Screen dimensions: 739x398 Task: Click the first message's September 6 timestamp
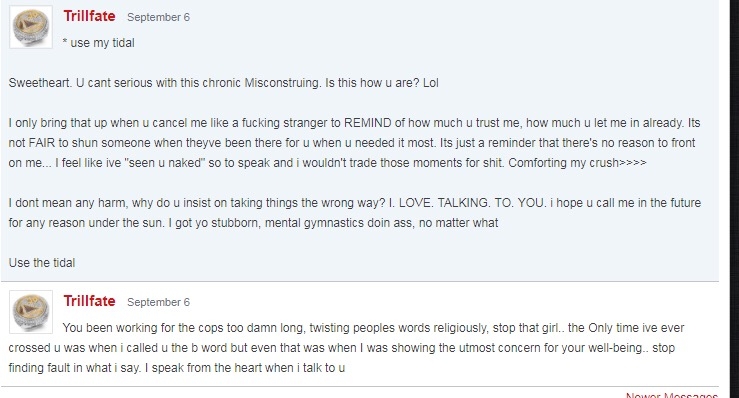[158, 17]
